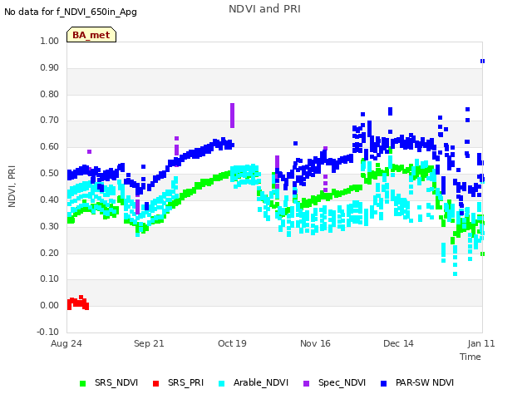Click the 0.30 y-axis tick label
532x399 pixels.
click(50, 226)
